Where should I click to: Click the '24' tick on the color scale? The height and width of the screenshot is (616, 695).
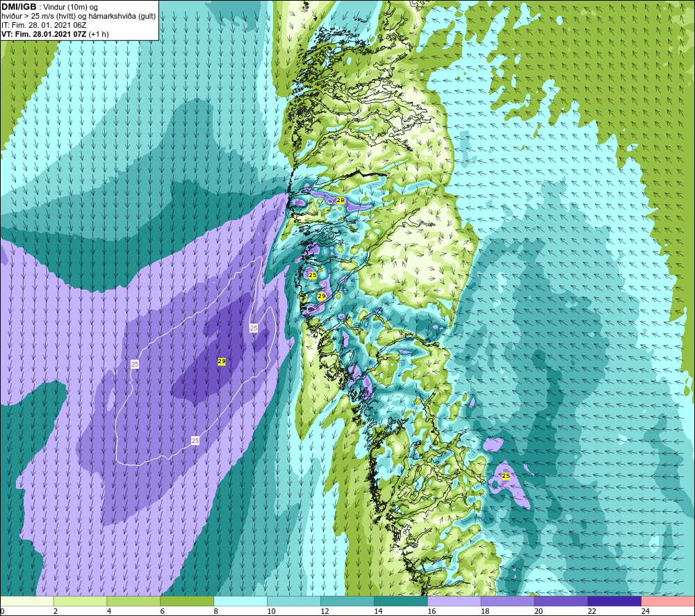click(x=646, y=611)
